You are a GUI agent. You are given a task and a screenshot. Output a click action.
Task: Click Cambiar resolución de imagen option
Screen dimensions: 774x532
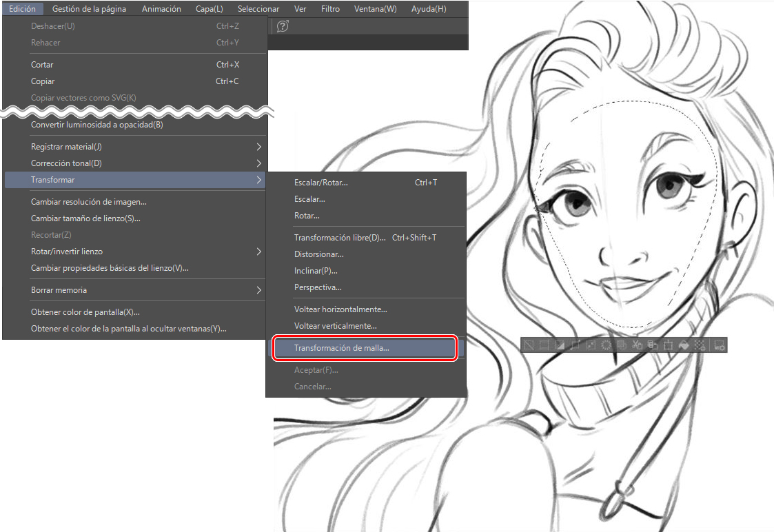pos(89,202)
